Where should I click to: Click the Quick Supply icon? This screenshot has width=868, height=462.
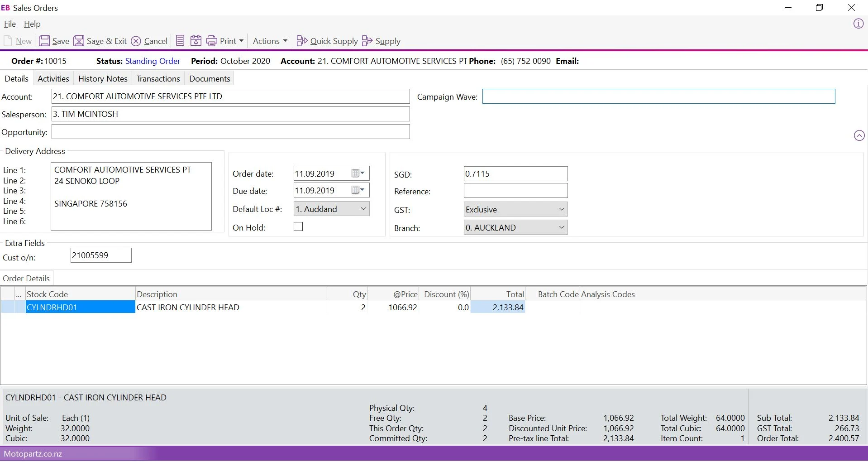[x=302, y=41]
